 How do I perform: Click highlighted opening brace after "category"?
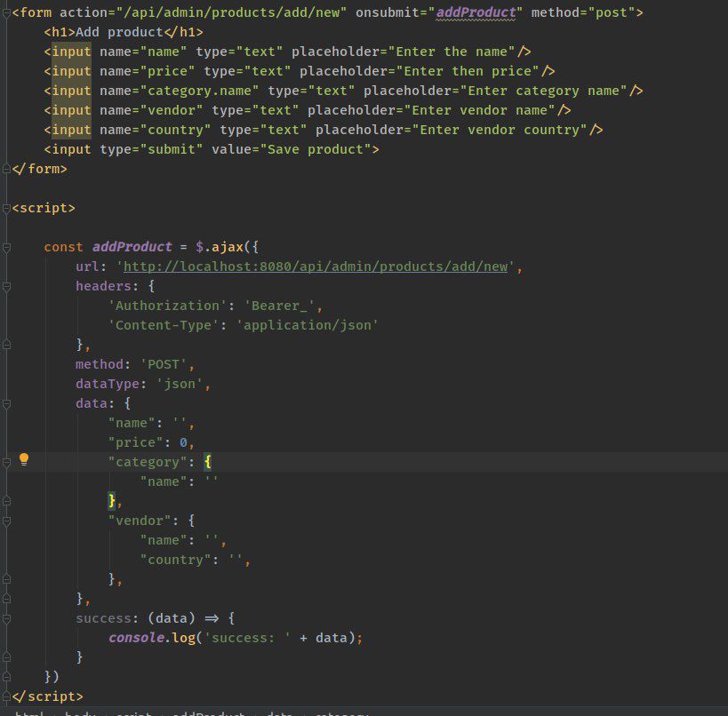pos(207,462)
